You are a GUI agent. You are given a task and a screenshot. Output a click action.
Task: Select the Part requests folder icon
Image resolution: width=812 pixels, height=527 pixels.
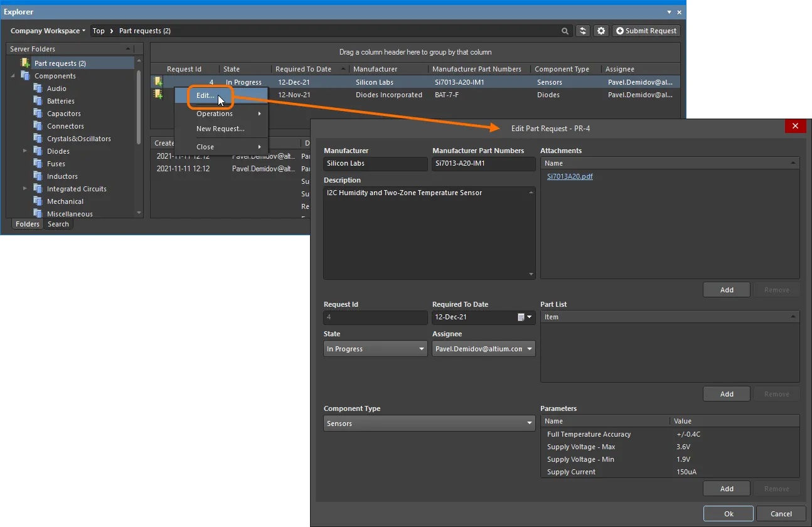(26, 62)
